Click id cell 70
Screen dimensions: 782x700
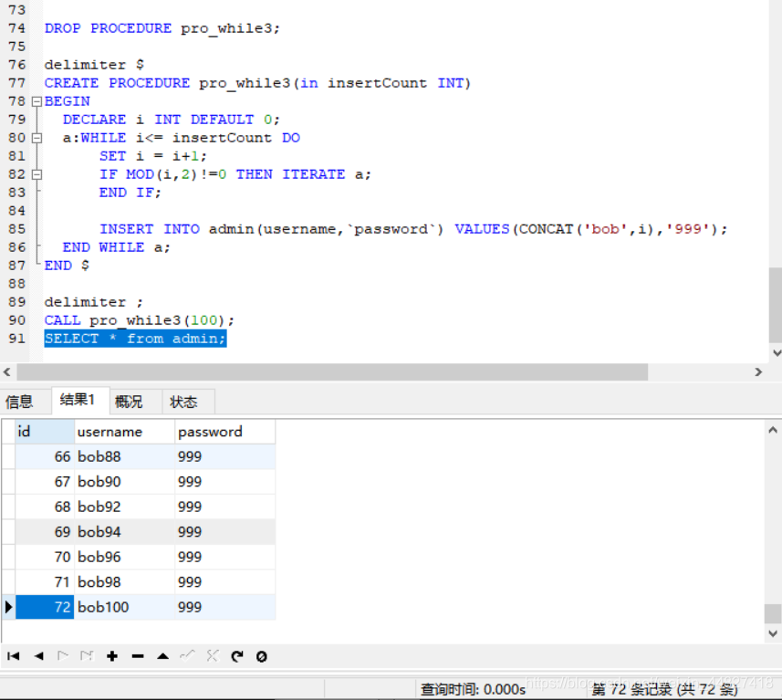pyautogui.click(x=45, y=557)
